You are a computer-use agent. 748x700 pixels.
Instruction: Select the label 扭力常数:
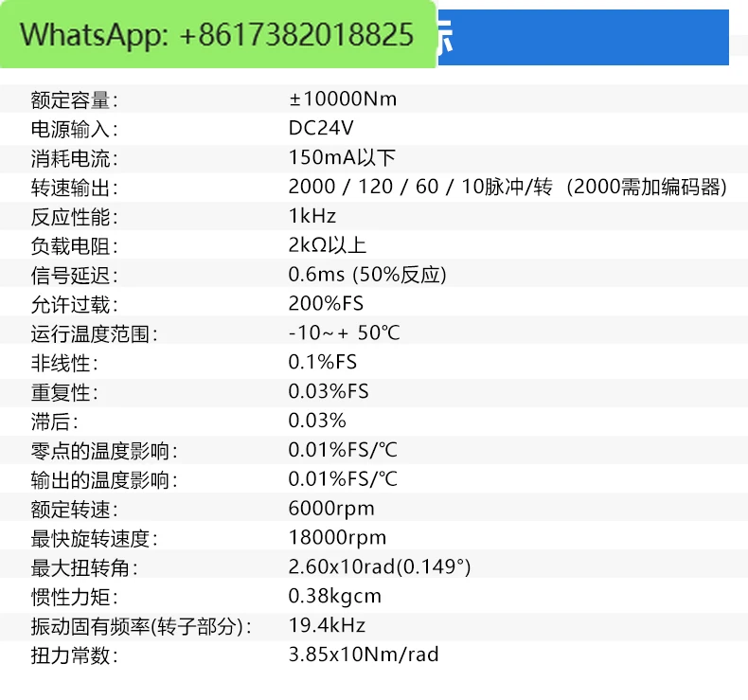[x=74, y=655]
